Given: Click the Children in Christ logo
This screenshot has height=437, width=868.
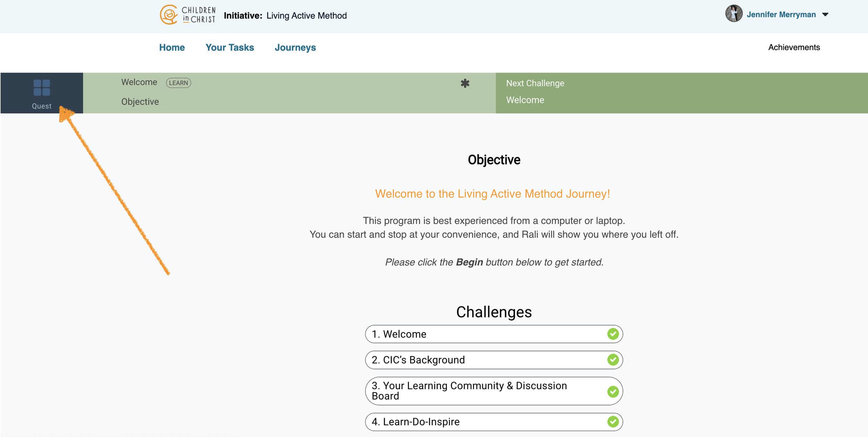Looking at the screenshot, I should pos(188,15).
